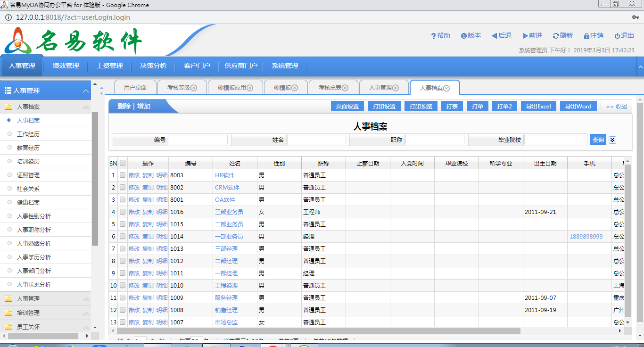
Task: Check the row for 工程经理 (1010)
Action: (123, 285)
